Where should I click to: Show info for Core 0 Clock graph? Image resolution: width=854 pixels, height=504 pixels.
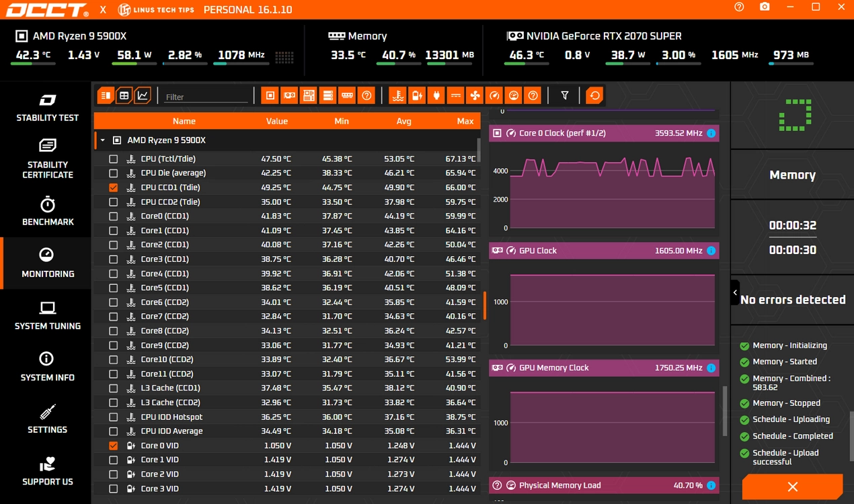(x=711, y=133)
